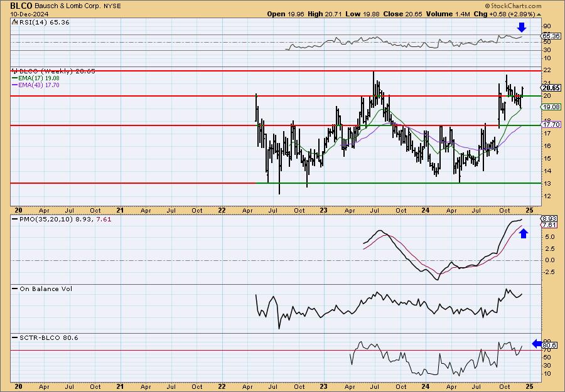Viewport: 565px width, 392px height.
Task: Click the green EMA(17) 19.08 legend
Action: (x=36, y=78)
